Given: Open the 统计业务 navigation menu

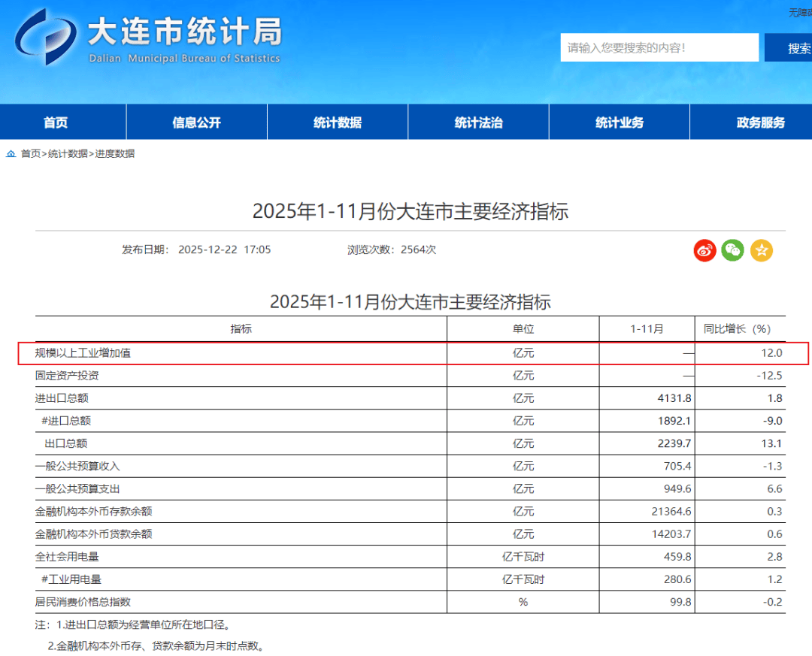Looking at the screenshot, I should pyautogui.click(x=620, y=122).
